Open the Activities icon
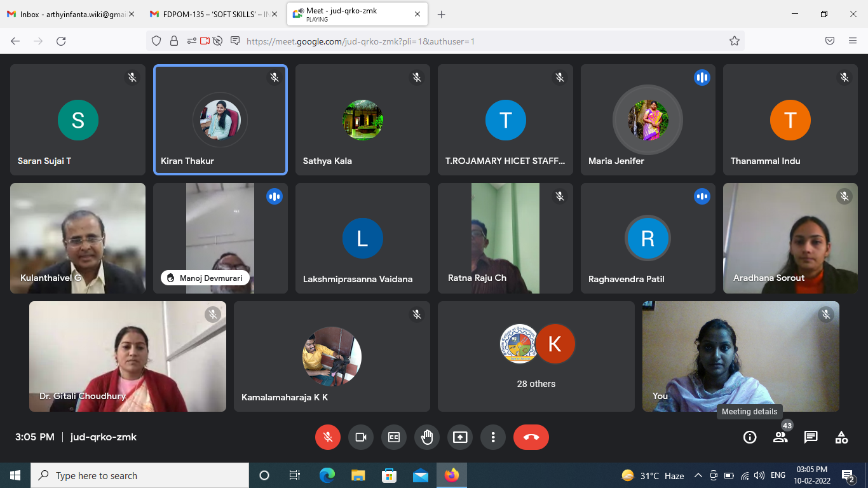 pos(841,437)
